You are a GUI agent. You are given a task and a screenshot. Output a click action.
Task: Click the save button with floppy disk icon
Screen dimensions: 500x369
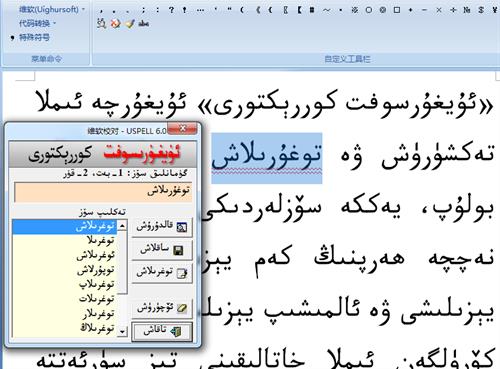click(162, 250)
